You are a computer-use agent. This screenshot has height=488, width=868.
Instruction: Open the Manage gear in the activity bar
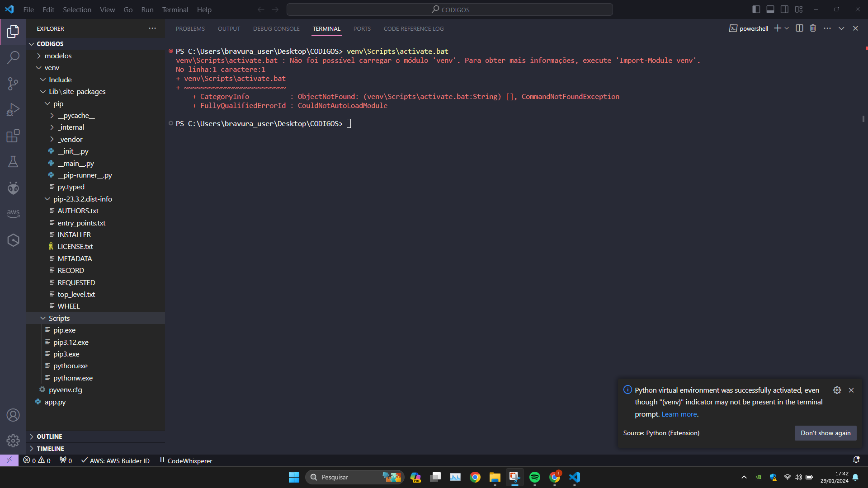(x=13, y=441)
